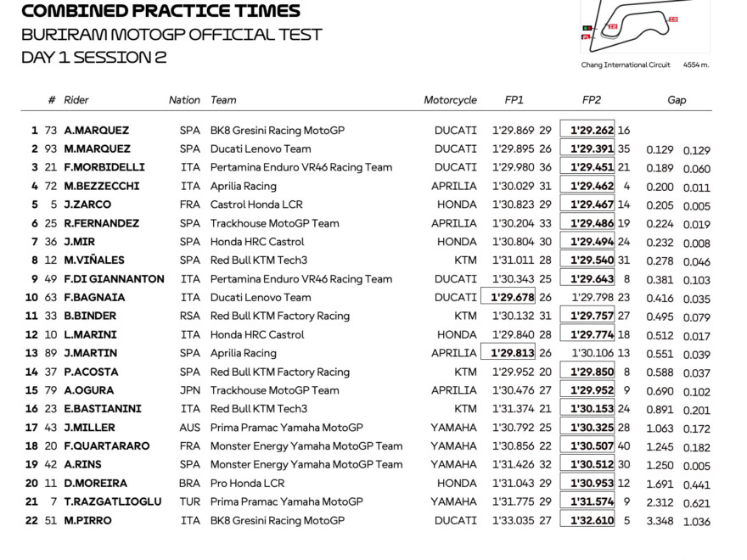
Task: Select rider F.QUARTARARO's name
Action: coord(106,446)
